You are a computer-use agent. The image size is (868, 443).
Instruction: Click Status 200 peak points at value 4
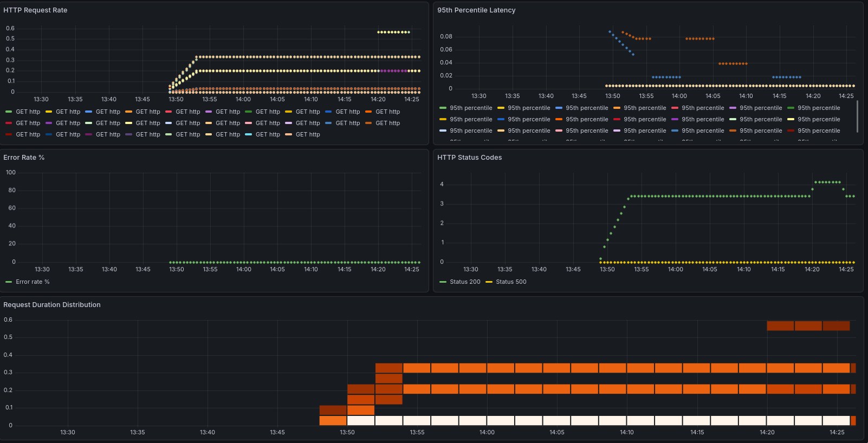tap(827, 182)
